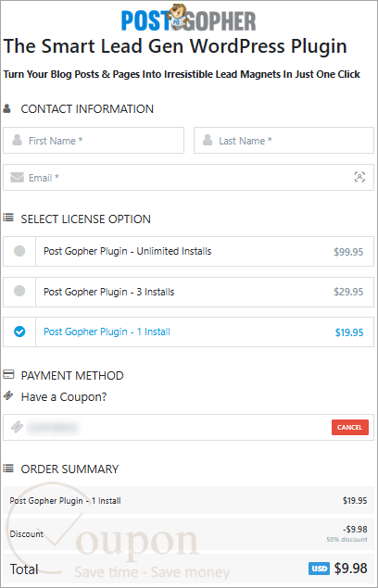Screen dimensions: 378x588
Task: Click the envelope icon in Email field
Action: pyautogui.click(x=18, y=178)
